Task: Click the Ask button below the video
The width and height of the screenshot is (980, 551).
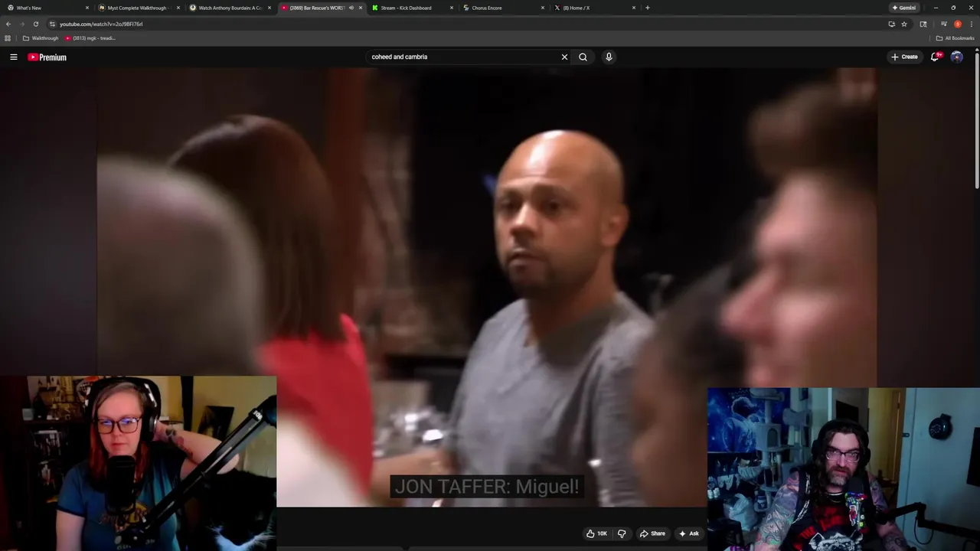Action: click(x=689, y=533)
